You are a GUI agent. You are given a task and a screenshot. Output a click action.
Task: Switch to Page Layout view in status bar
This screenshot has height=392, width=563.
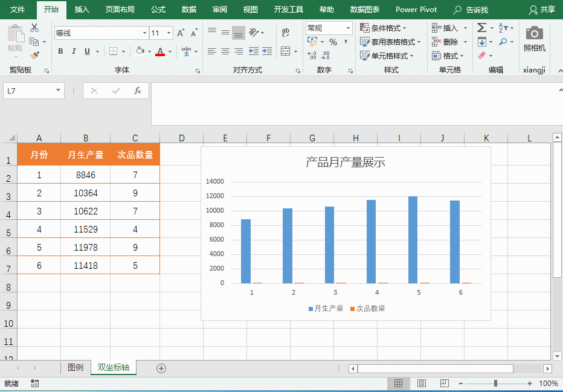pyautogui.click(x=422, y=384)
